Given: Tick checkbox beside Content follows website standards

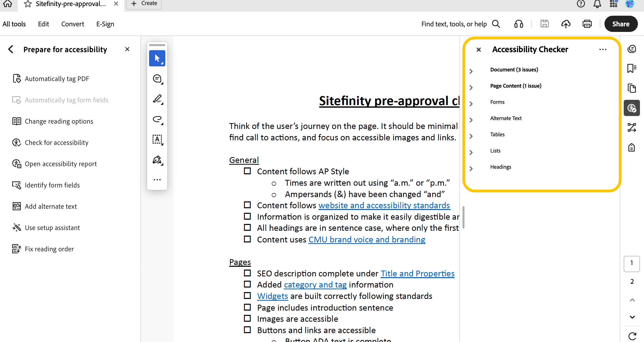Looking at the screenshot, I should pos(247,205).
